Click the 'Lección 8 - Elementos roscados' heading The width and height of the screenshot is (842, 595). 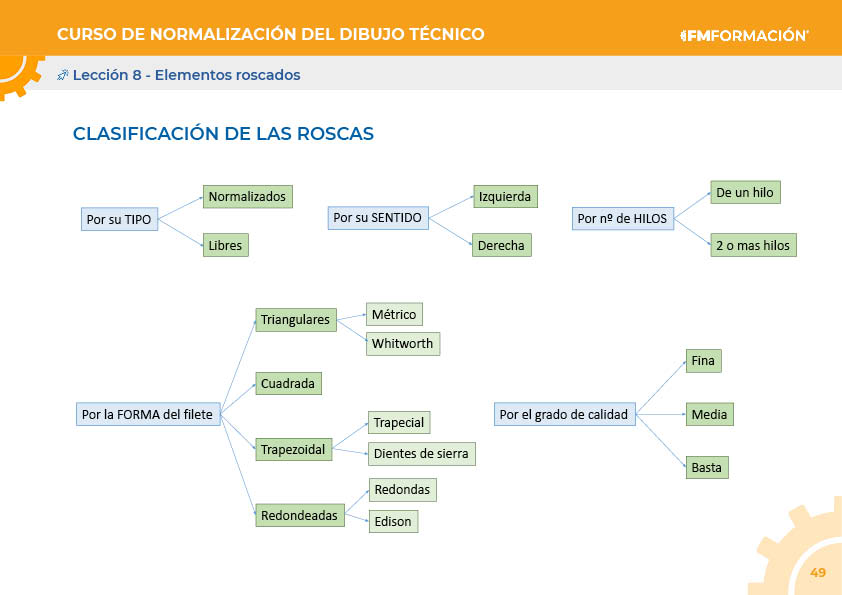186,75
